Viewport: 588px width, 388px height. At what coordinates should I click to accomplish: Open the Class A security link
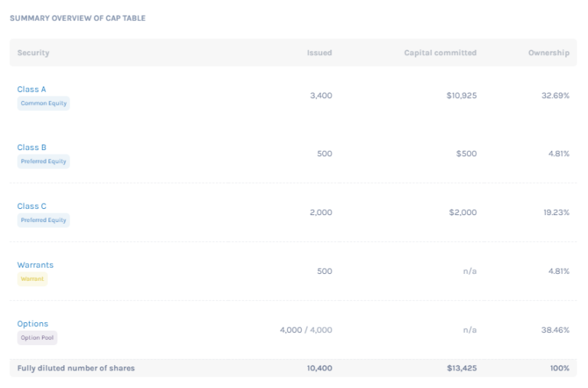coord(31,90)
